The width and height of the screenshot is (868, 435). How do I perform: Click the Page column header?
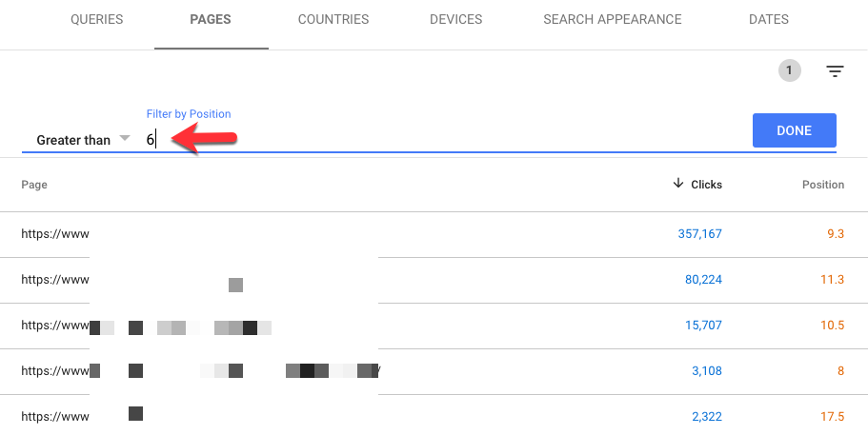tap(34, 185)
